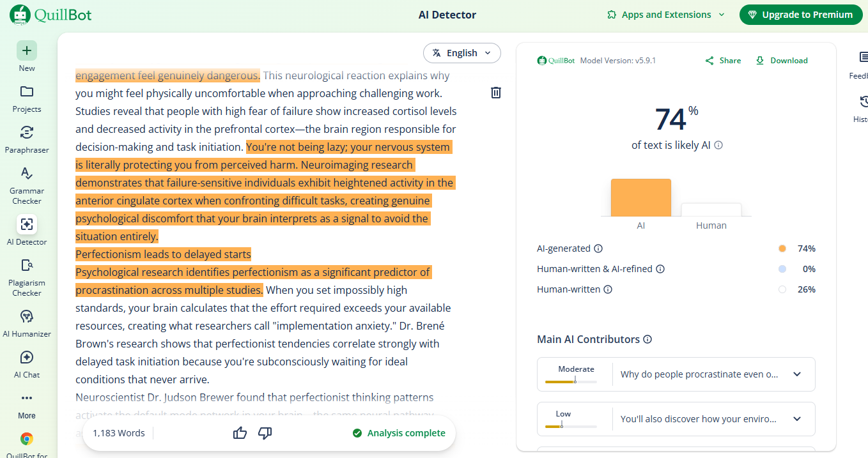
Task: Delete the analyzed text with trash icon
Action: 495,92
